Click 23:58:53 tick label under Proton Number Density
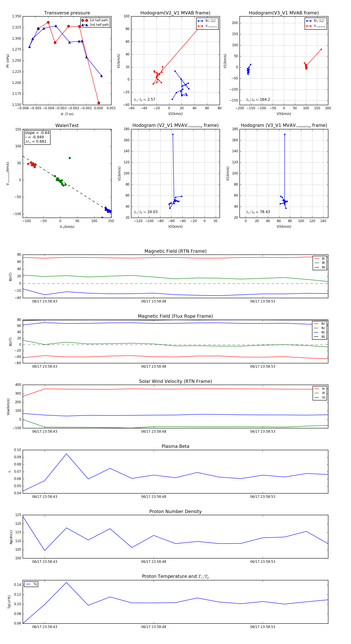The width and height of the screenshot is (351, 644). tap(262, 561)
